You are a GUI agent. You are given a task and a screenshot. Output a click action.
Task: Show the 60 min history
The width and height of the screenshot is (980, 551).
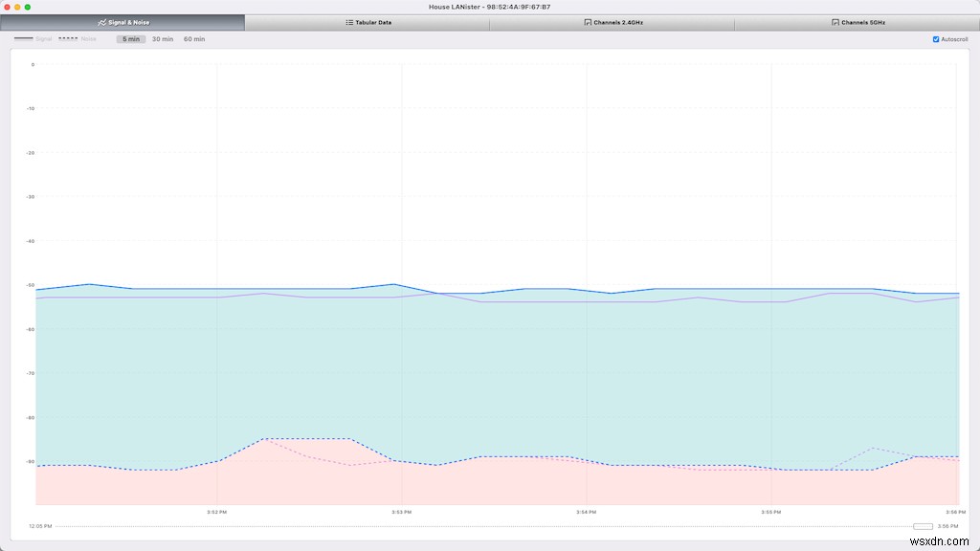[193, 39]
